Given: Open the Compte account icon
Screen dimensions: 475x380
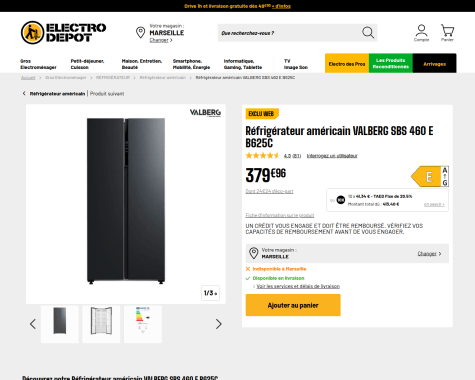Looking at the screenshot, I should [x=421, y=33].
